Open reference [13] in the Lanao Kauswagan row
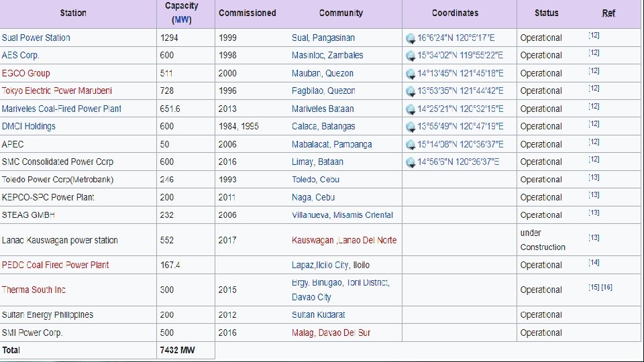Screen dimensions: 644x362 (594, 237)
